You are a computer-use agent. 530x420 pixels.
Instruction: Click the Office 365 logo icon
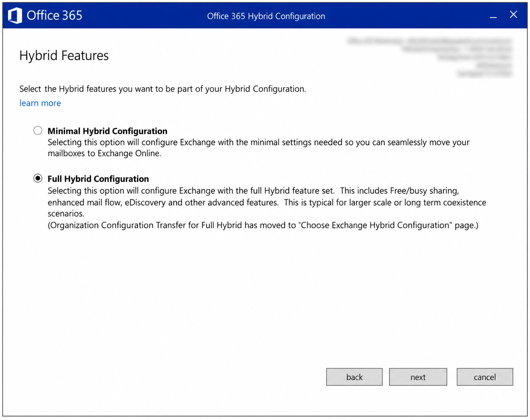[15, 16]
